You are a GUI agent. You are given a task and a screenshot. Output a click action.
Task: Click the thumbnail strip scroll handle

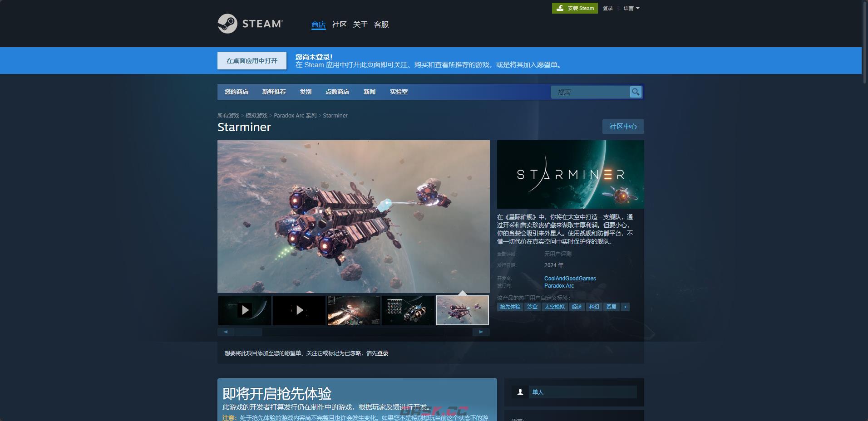248,332
